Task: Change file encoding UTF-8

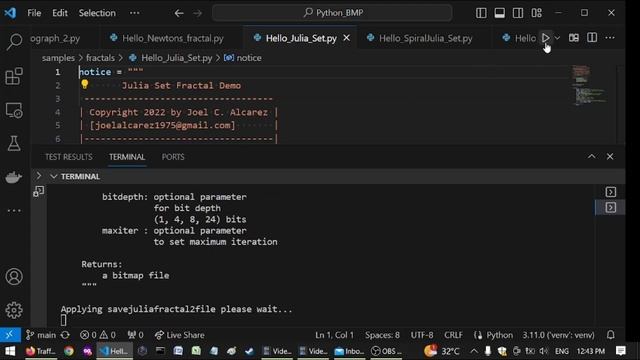Action: (x=422, y=335)
